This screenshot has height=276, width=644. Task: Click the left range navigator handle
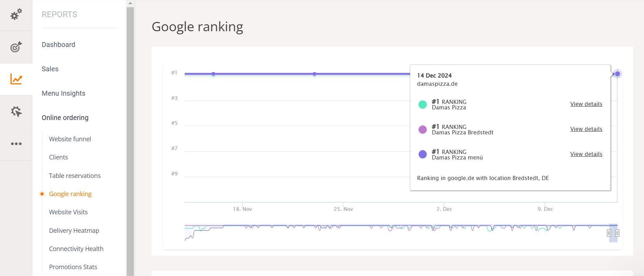[609, 233]
